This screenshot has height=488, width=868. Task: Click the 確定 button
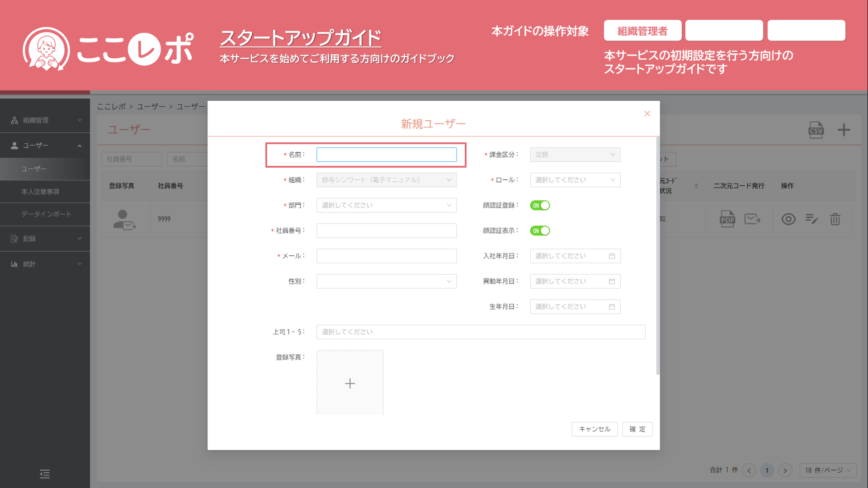pyautogui.click(x=637, y=429)
